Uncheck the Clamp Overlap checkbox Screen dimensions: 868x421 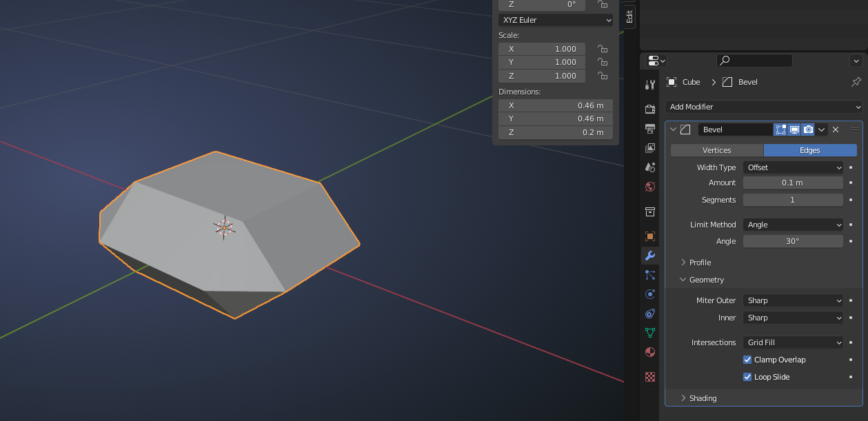747,360
